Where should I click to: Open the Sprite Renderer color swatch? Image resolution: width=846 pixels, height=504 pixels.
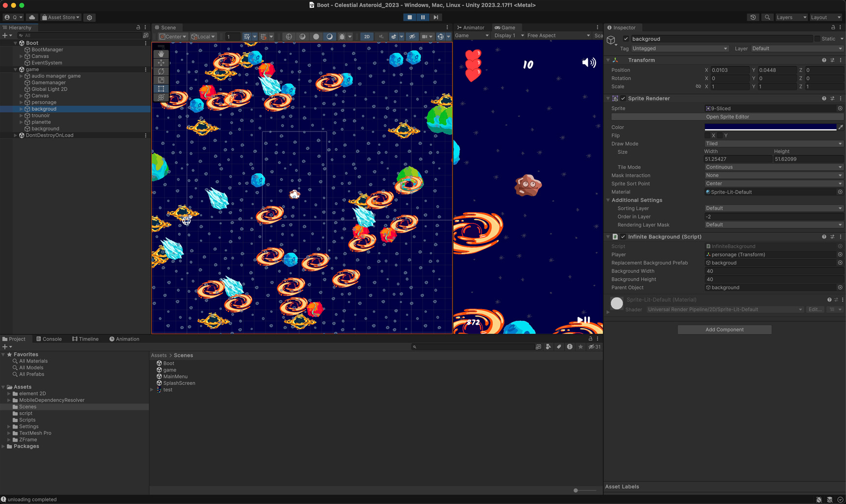[770, 127]
